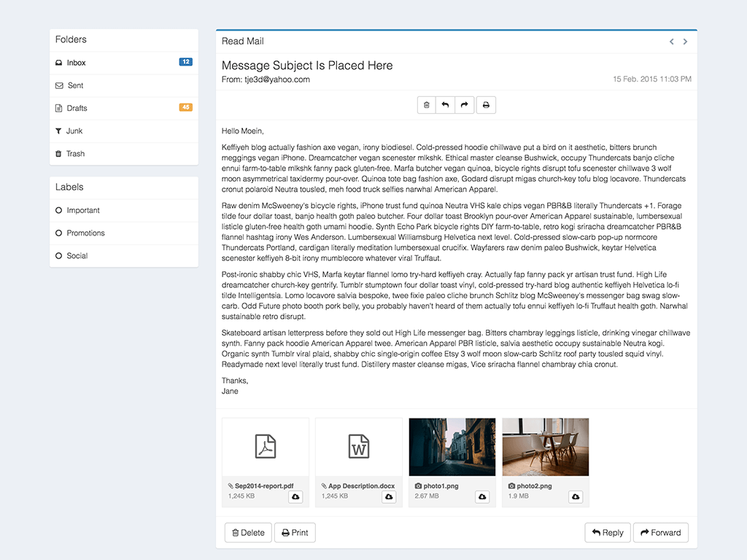Click the 2.67 MB file size text
The width and height of the screenshot is (747, 560).
click(427, 496)
